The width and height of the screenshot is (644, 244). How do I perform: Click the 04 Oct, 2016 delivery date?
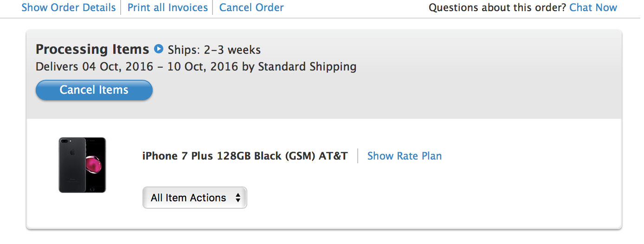(x=118, y=67)
